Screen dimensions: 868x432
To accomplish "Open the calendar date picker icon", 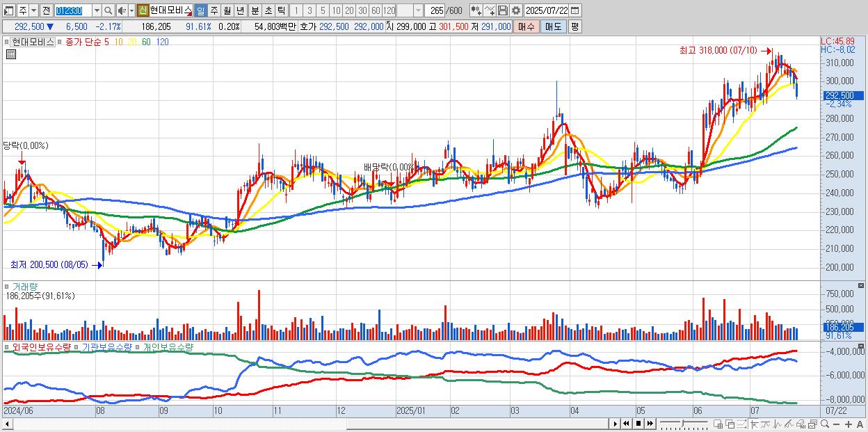I will [574, 10].
